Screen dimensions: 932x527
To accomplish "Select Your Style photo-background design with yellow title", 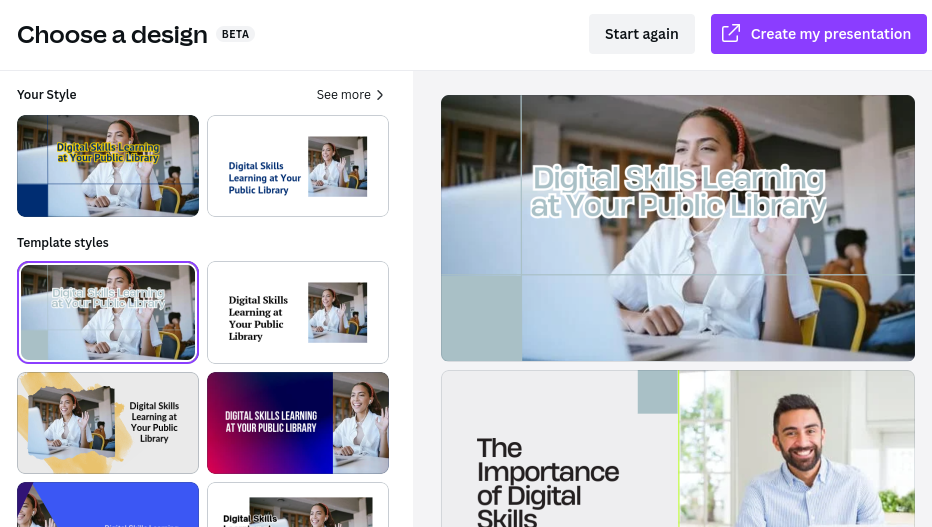I will pyautogui.click(x=108, y=166).
